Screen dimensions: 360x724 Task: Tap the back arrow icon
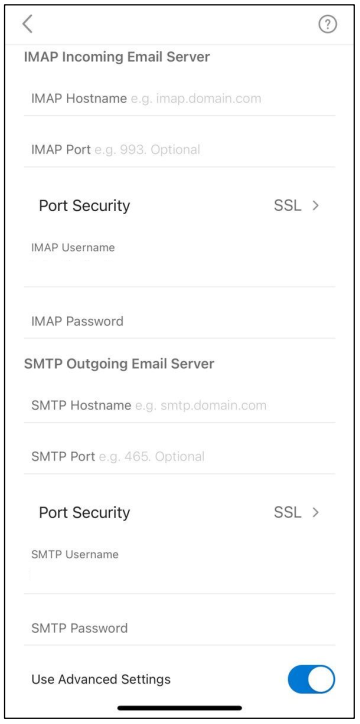[28, 24]
